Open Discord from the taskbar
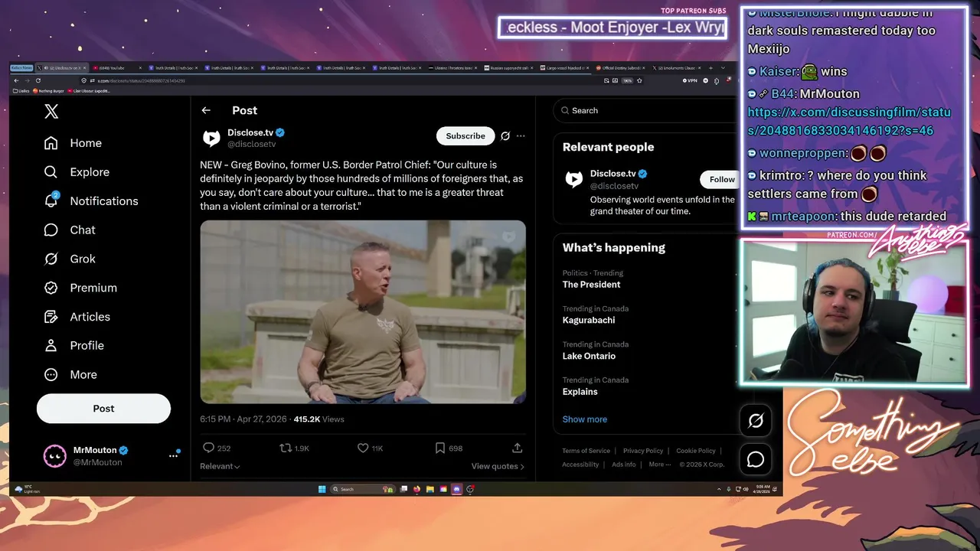Image resolution: width=980 pixels, height=551 pixels. pos(456,489)
